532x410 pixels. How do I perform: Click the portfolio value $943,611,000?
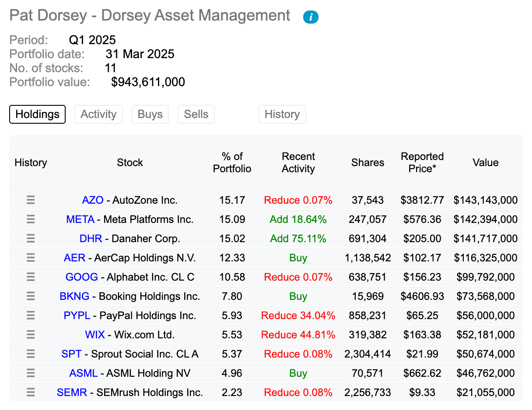coord(148,82)
